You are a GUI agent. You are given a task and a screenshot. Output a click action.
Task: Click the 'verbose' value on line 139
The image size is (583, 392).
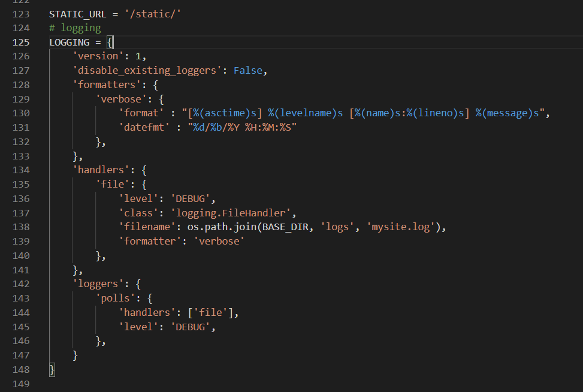coord(219,241)
